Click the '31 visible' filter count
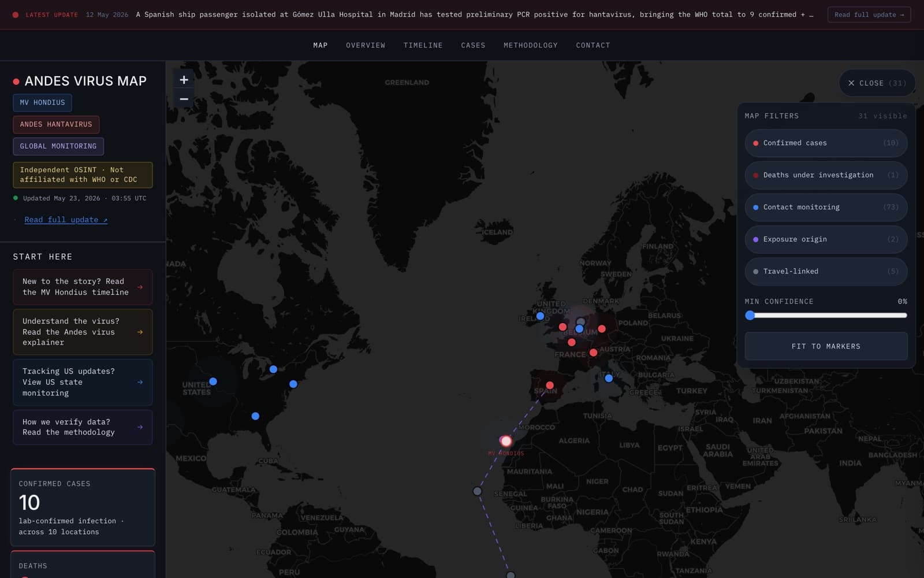This screenshot has height=578, width=924. [x=882, y=116]
